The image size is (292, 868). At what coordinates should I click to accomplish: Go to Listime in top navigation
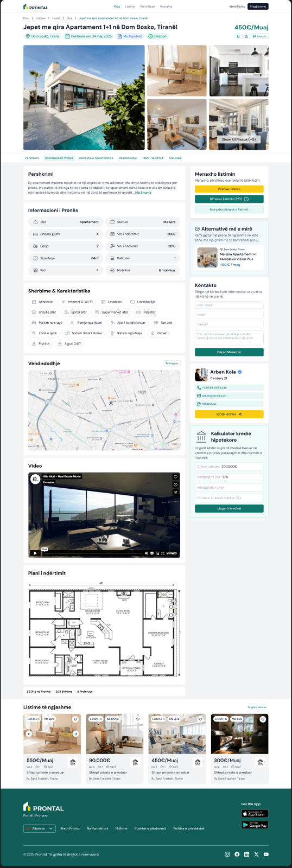click(130, 7)
